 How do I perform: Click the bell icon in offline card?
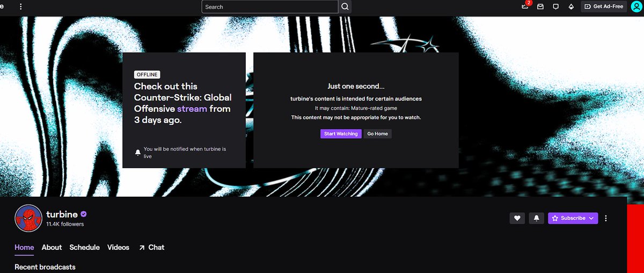point(138,153)
